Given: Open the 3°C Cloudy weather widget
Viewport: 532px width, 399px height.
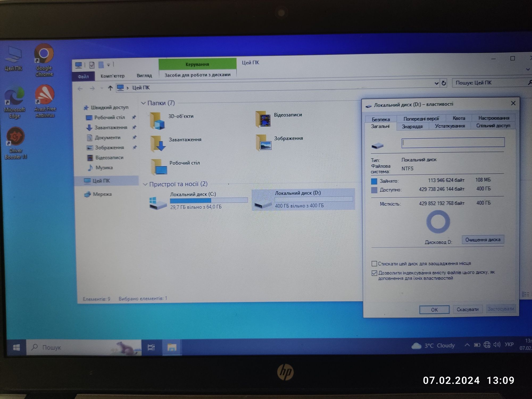Looking at the screenshot, I should pyautogui.click(x=433, y=346).
